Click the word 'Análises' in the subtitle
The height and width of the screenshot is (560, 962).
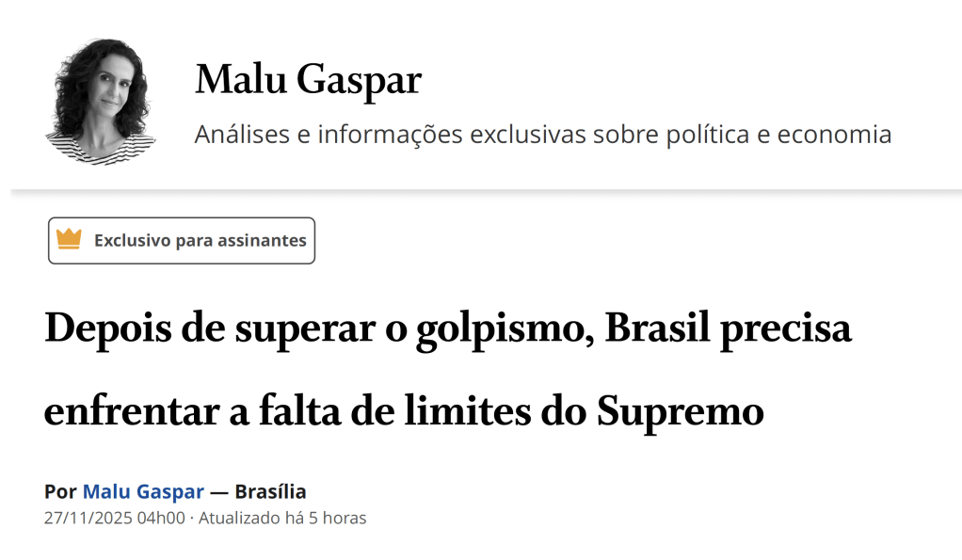tap(242, 135)
